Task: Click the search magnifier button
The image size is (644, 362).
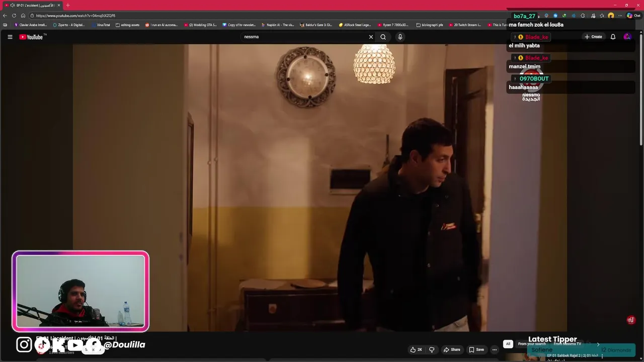Action: (383, 37)
